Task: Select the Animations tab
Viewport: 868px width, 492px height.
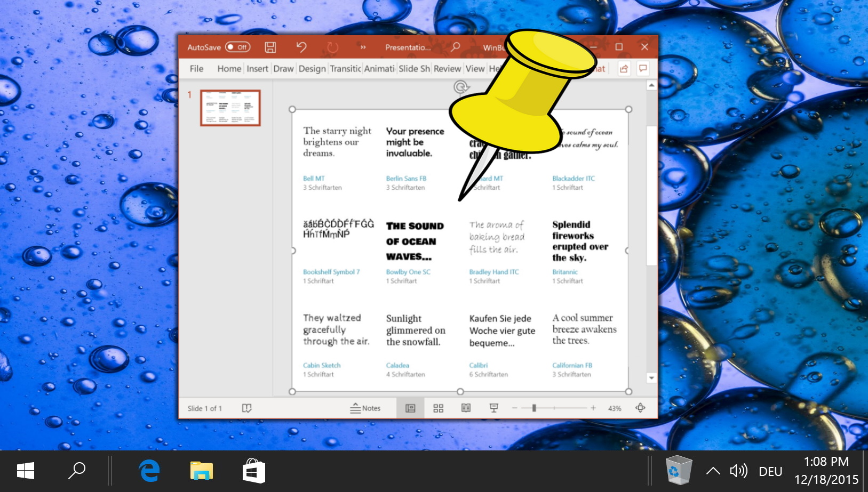Action: tap(379, 68)
